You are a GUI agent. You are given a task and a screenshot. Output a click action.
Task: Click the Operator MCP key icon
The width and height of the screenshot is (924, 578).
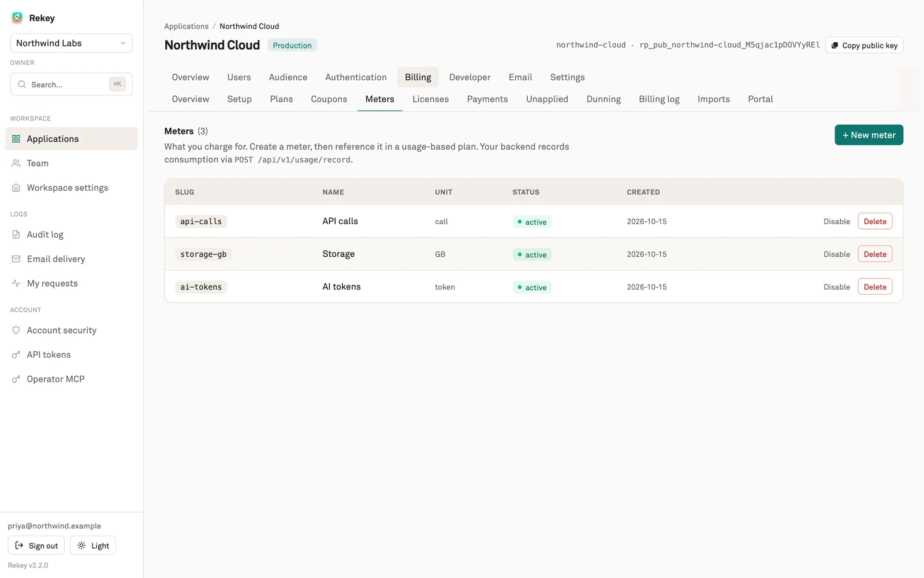click(16, 379)
